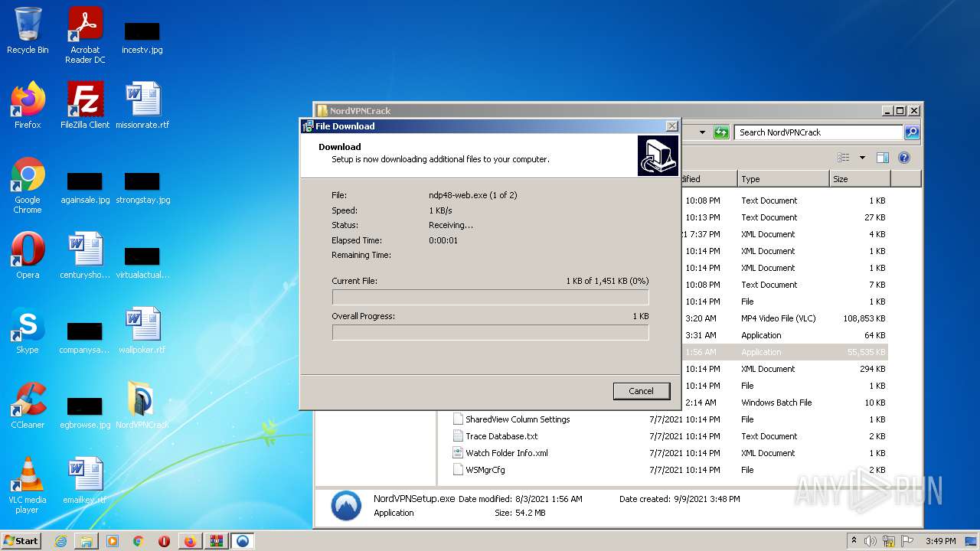Select the WSMgrCfg file
Image resolution: width=980 pixels, height=551 pixels.
[x=485, y=470]
